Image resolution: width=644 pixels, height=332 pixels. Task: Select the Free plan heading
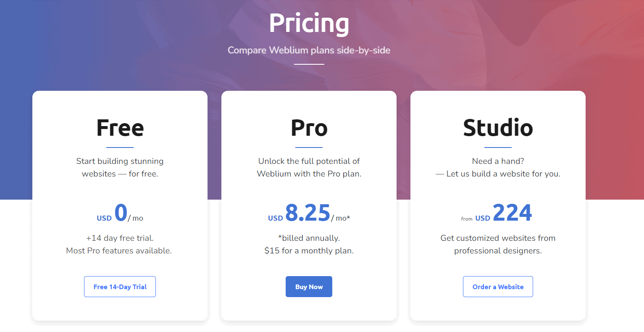pos(120,128)
